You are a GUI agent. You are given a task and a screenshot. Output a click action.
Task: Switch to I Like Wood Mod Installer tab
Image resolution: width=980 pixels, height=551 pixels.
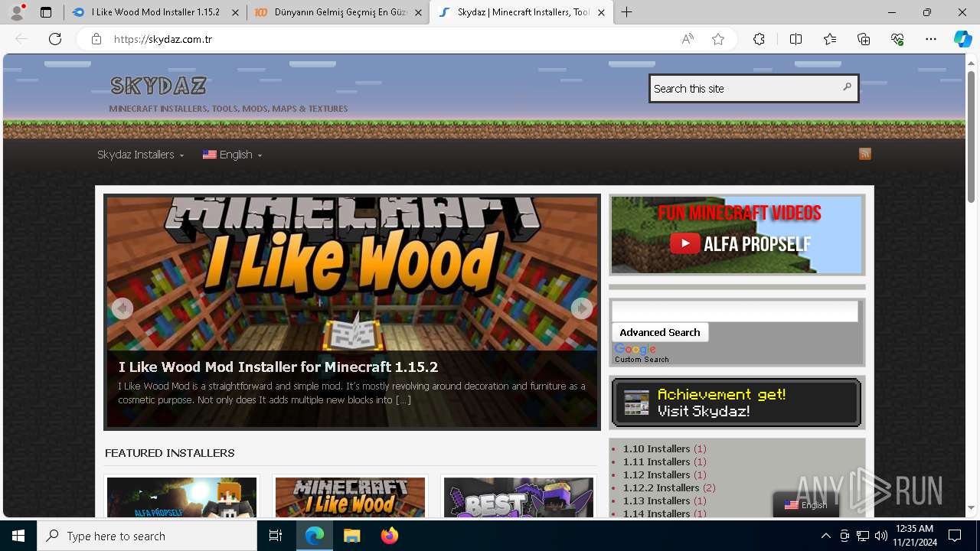(x=155, y=12)
